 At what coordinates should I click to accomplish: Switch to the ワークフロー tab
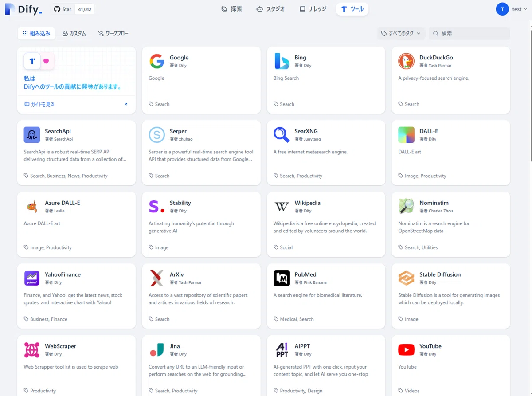pyautogui.click(x=113, y=33)
